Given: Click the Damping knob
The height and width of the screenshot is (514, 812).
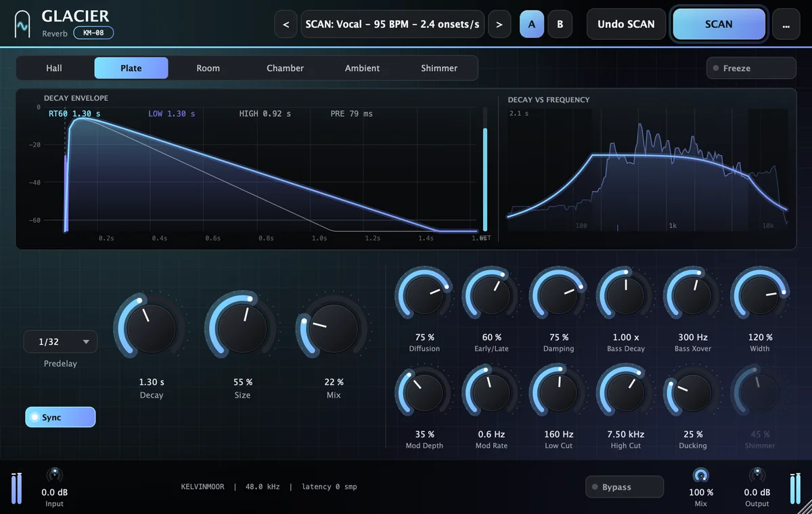Looking at the screenshot, I should click(559, 295).
